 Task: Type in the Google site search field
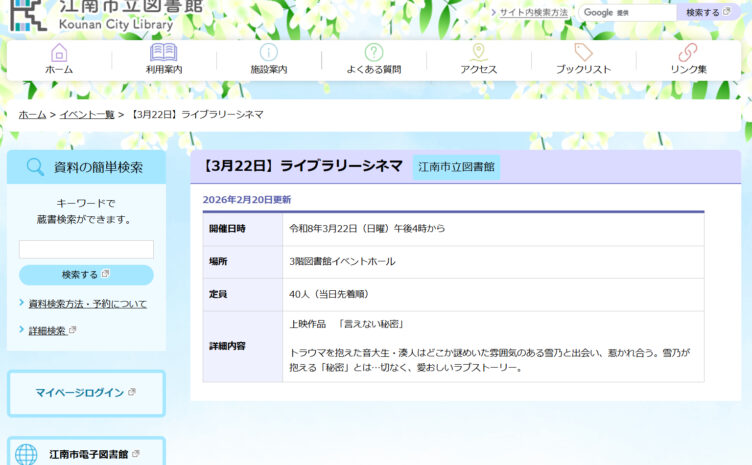[626, 13]
